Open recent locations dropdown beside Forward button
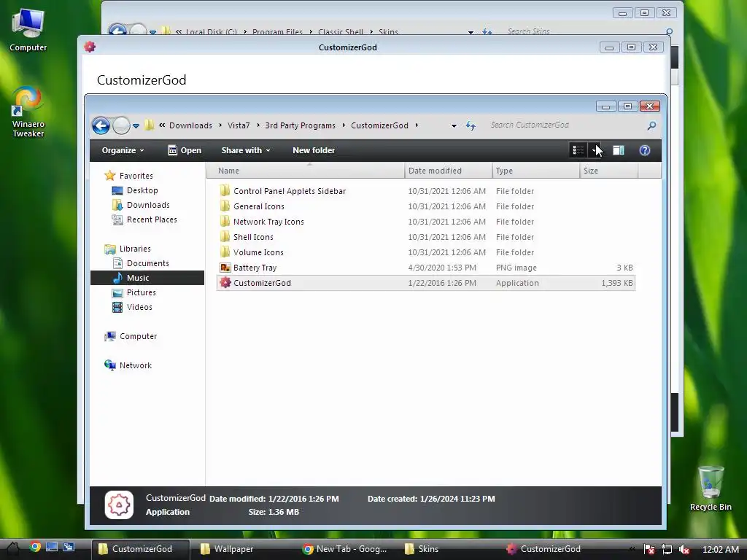This screenshot has width=747, height=560. pos(136,126)
